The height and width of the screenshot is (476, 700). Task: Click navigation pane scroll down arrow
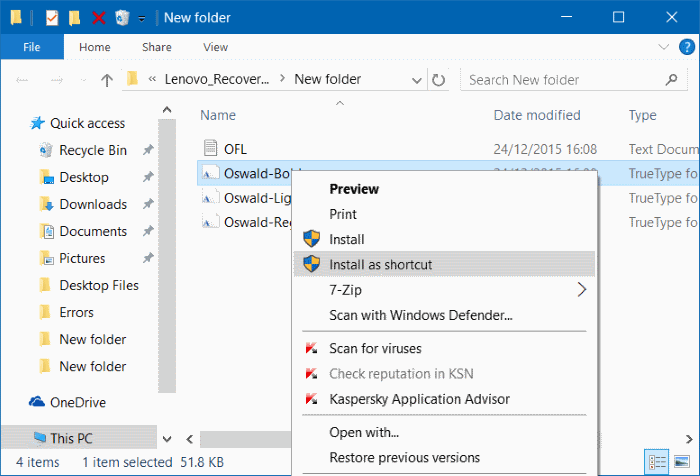167,439
